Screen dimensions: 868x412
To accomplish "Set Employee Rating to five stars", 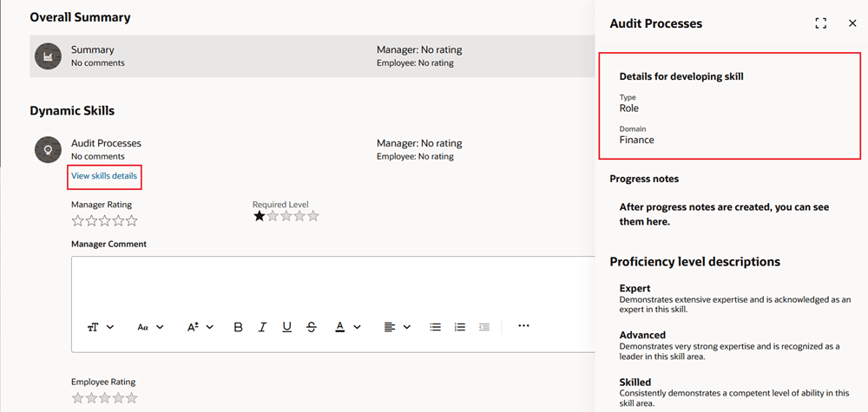I will click(131, 397).
